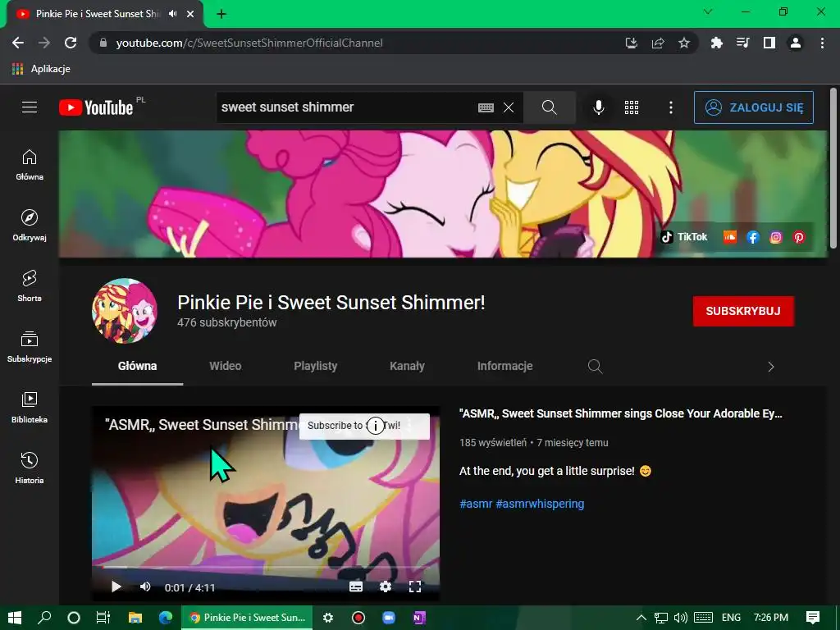Image resolution: width=840 pixels, height=630 pixels.
Task: Open Chrome extensions puzzle icon
Action: pyautogui.click(x=717, y=43)
